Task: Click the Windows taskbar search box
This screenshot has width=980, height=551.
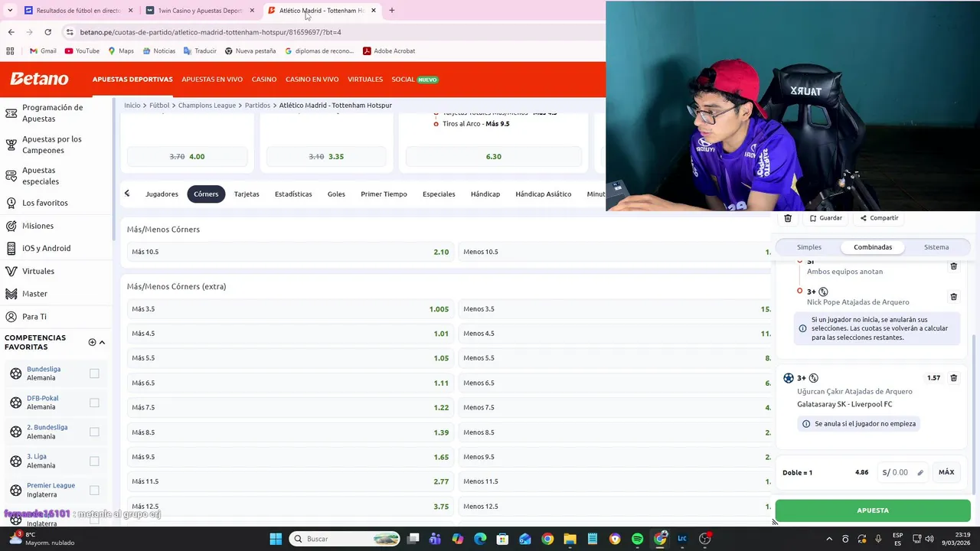Action: pos(345,539)
